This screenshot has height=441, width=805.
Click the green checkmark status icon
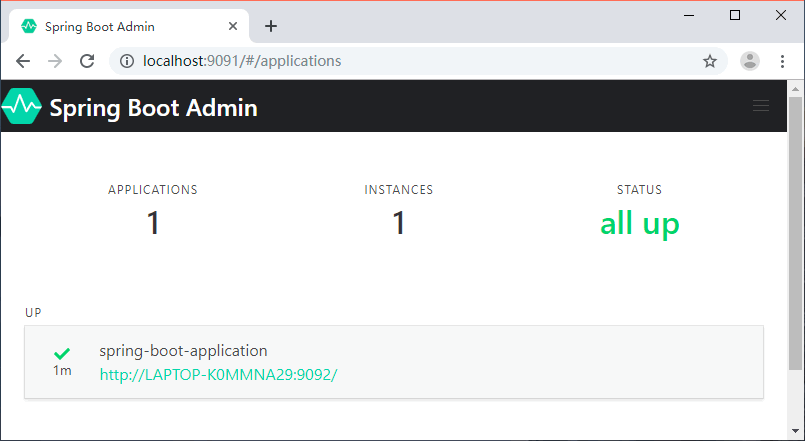point(62,353)
